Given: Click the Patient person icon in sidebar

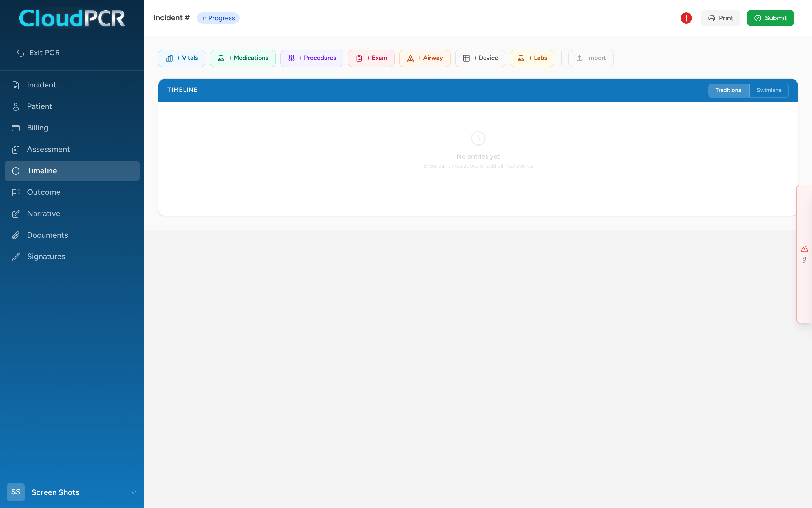Looking at the screenshot, I should pos(16,106).
